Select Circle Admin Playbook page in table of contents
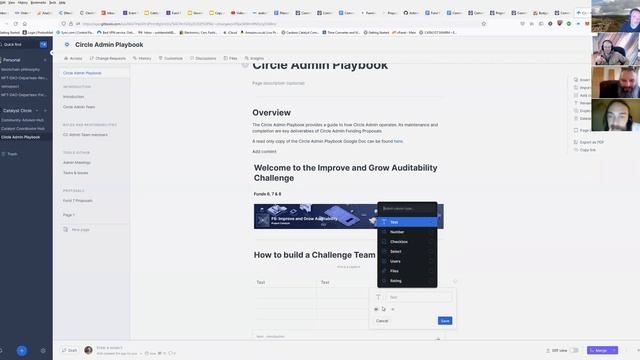 (x=82, y=73)
